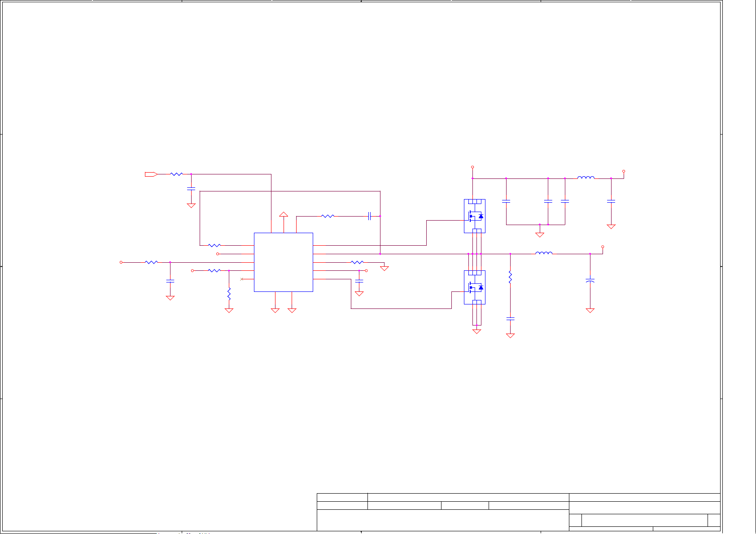The image size is (756, 534).
Task: Select the resistor on the feedback loop left of IC
Action: [x=214, y=245]
